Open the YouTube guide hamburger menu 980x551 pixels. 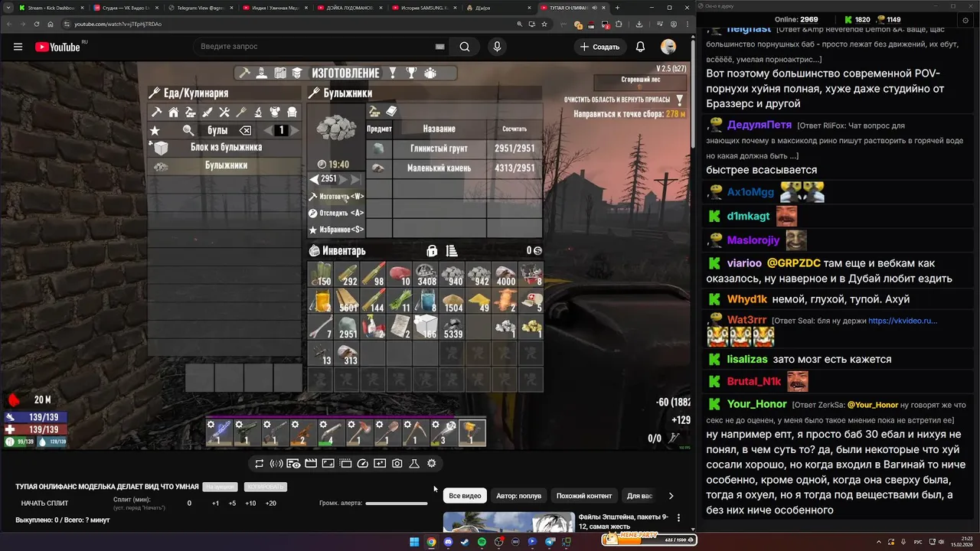coord(18,47)
